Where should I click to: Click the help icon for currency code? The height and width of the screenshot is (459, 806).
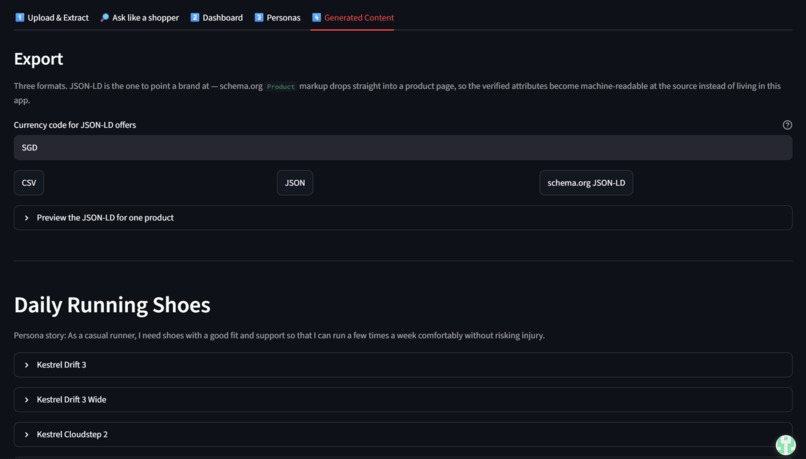tap(787, 125)
